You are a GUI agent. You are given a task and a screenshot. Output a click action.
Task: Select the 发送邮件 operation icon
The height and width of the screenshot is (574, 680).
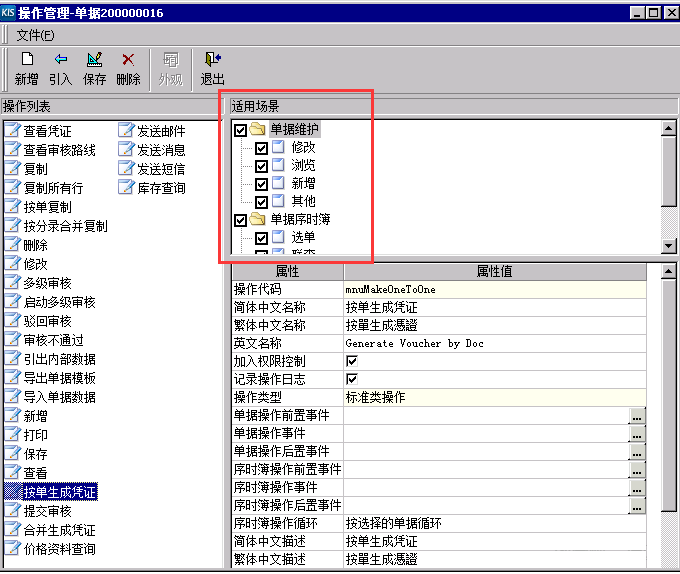click(x=127, y=131)
